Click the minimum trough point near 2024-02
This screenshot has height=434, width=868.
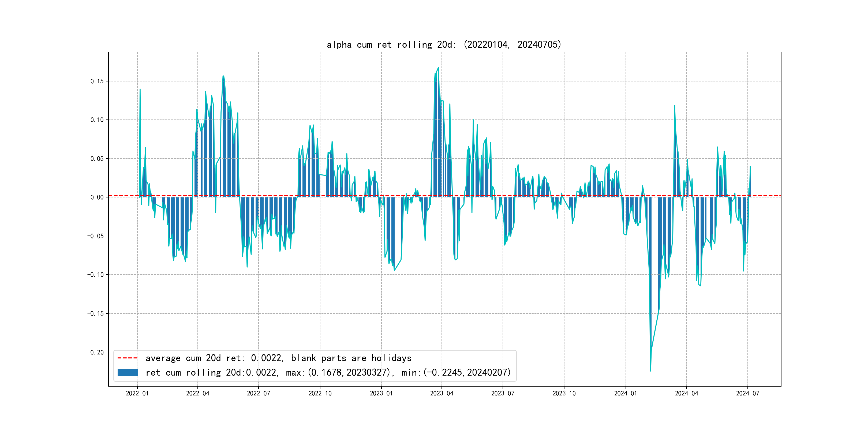coord(650,371)
